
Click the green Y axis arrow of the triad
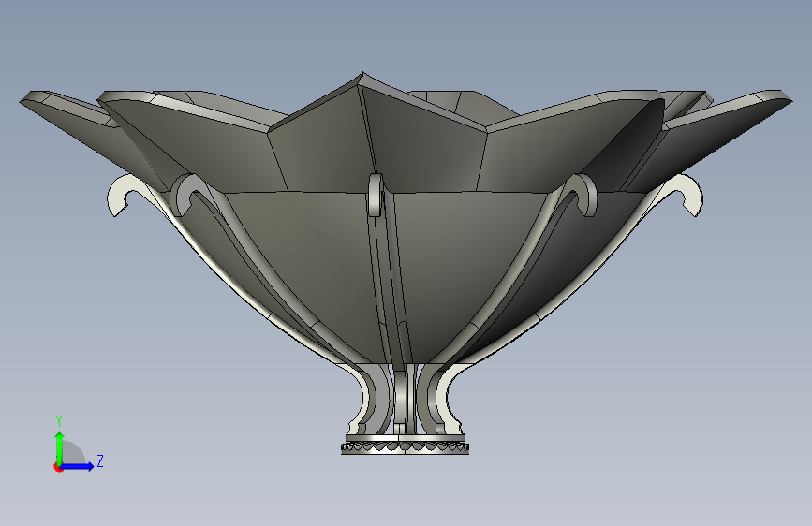(x=60, y=447)
